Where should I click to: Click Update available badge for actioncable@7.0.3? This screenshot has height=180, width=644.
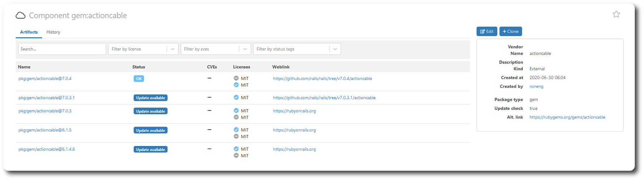point(151,111)
